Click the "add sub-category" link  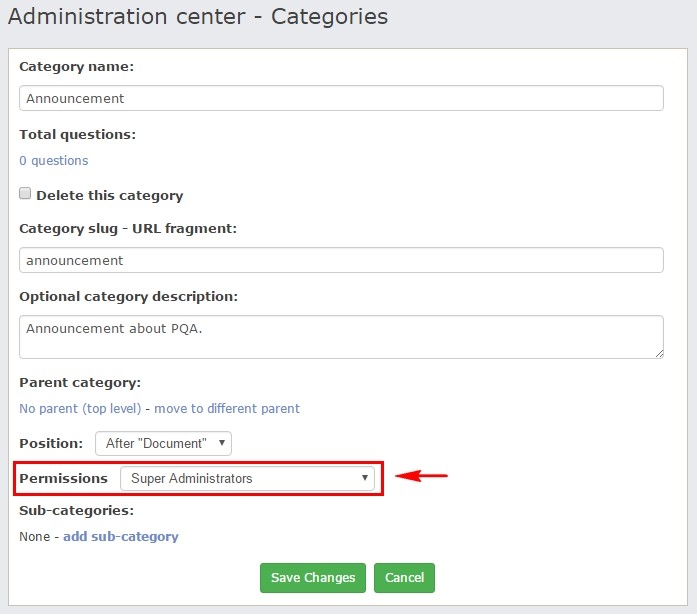121,537
